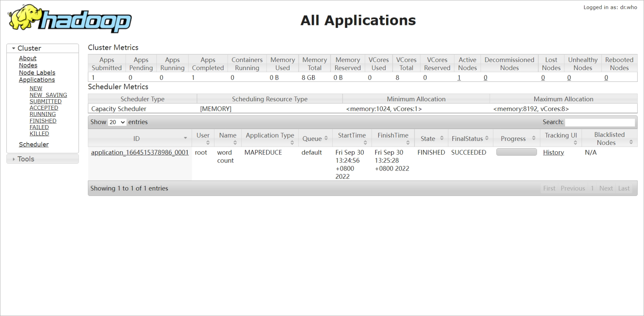Select the 8 GB Memory Total value
Screen dimensions: 644x316
point(308,78)
